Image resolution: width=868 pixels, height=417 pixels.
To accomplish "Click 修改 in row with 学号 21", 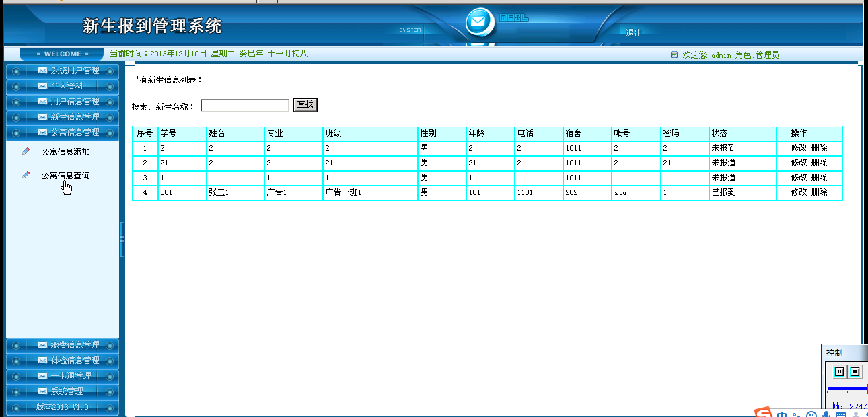I will (x=799, y=163).
